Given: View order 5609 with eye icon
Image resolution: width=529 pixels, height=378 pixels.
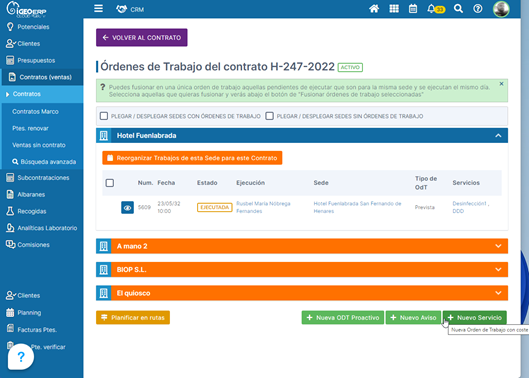Looking at the screenshot, I should [127, 208].
